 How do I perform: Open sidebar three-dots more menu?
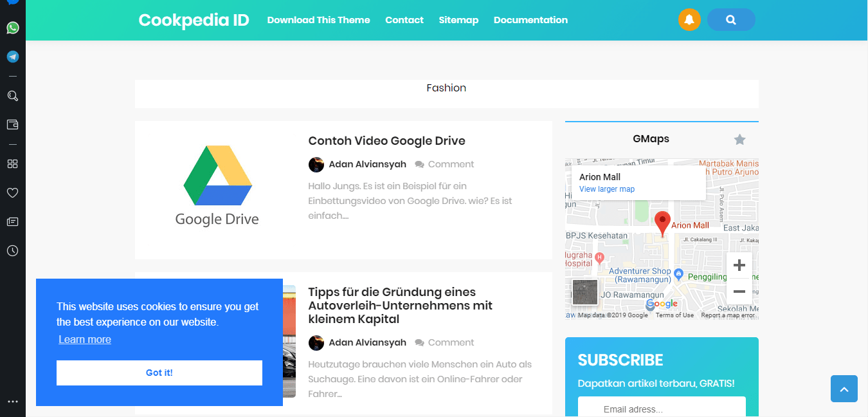[13, 402]
